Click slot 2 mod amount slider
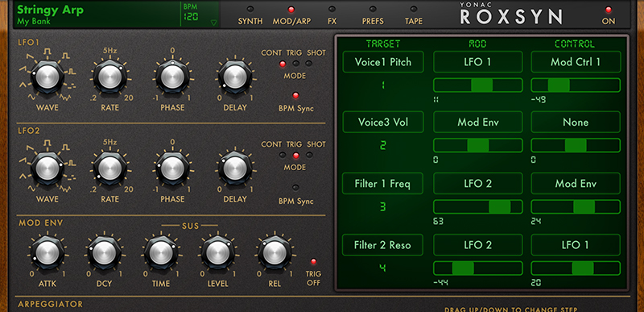The image size is (644, 312). 478,145
